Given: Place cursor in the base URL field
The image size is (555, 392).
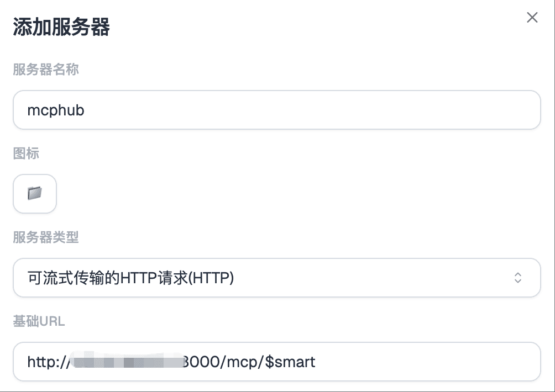Looking at the screenshot, I should 276,362.
